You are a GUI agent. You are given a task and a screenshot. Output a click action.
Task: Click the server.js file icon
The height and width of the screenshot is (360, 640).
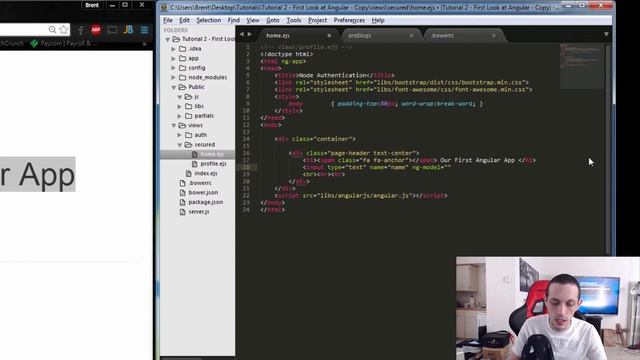coord(182,212)
